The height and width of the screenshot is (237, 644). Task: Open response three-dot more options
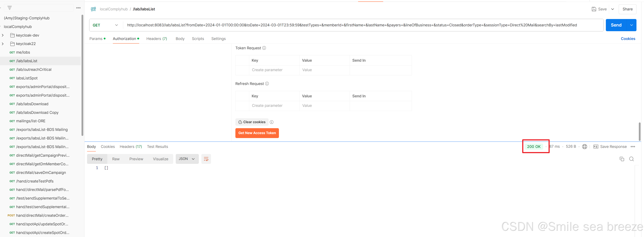point(633,147)
